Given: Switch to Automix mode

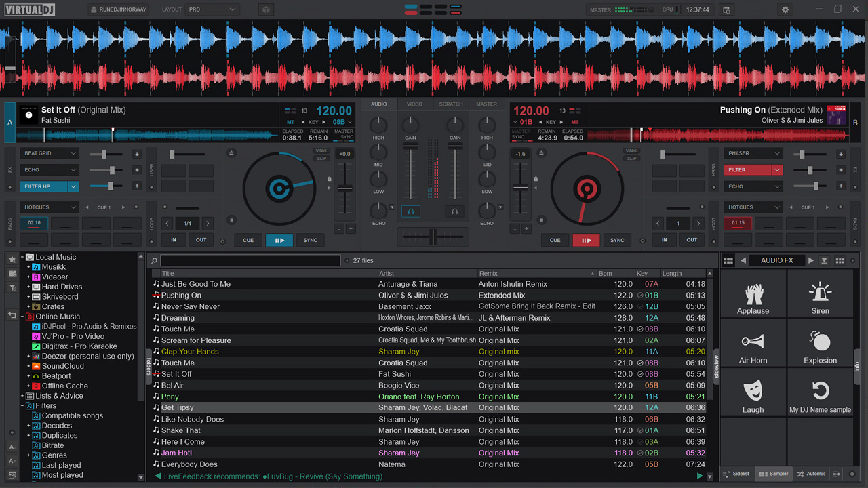Looking at the screenshot, I should (x=810, y=474).
